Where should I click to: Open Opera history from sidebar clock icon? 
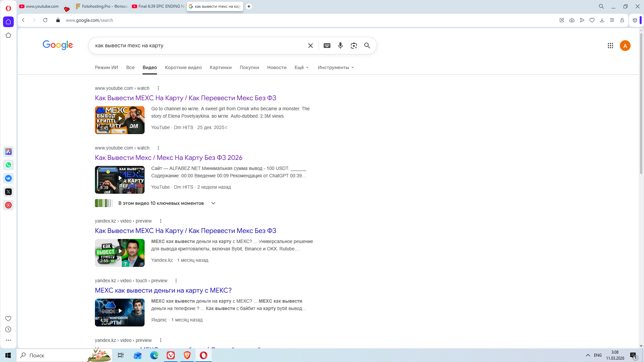pyautogui.click(x=8, y=329)
